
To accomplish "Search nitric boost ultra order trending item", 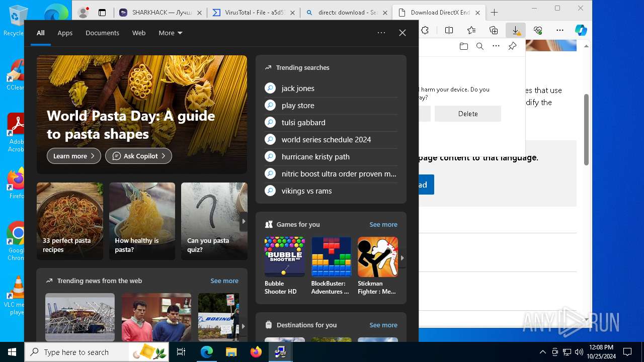I will tap(331, 174).
